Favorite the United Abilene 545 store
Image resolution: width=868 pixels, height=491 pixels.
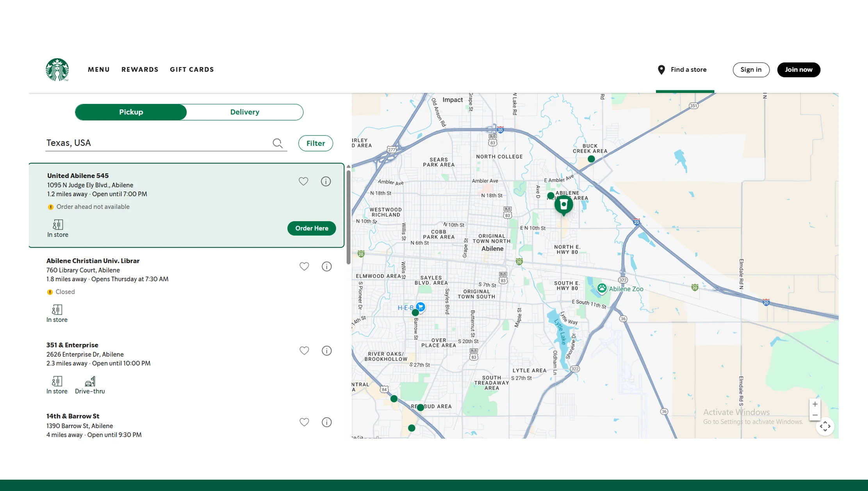(x=303, y=181)
